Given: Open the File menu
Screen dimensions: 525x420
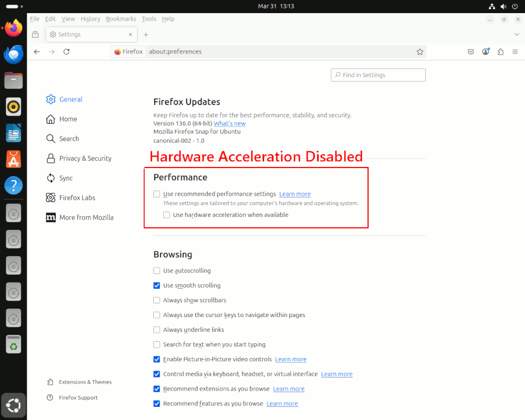Looking at the screenshot, I should pos(35,19).
